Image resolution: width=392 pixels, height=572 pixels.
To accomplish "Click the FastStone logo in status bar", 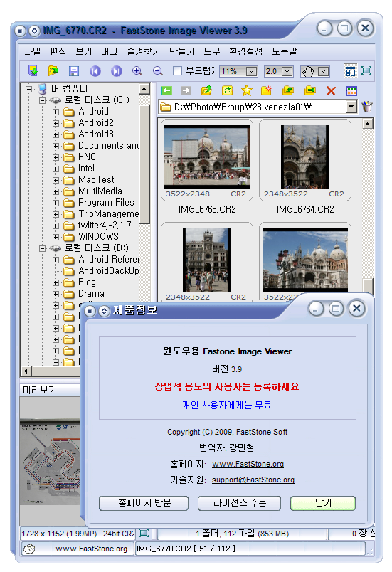I will coord(36,549).
